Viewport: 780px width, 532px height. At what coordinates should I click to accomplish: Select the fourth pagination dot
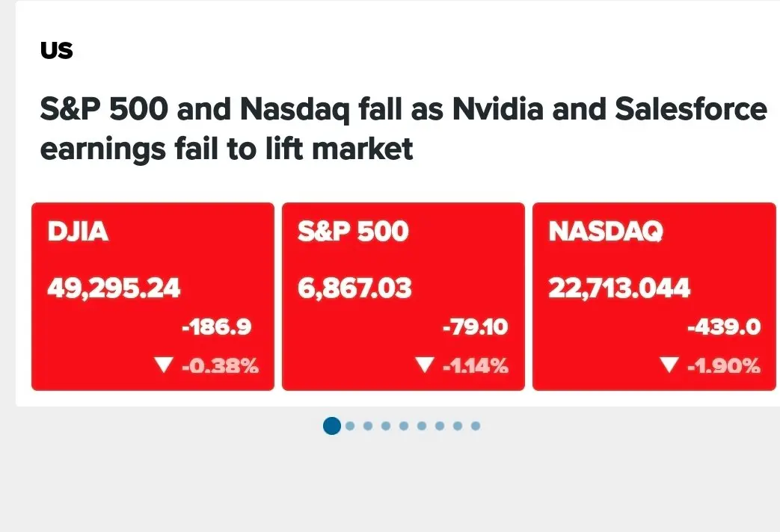386,426
